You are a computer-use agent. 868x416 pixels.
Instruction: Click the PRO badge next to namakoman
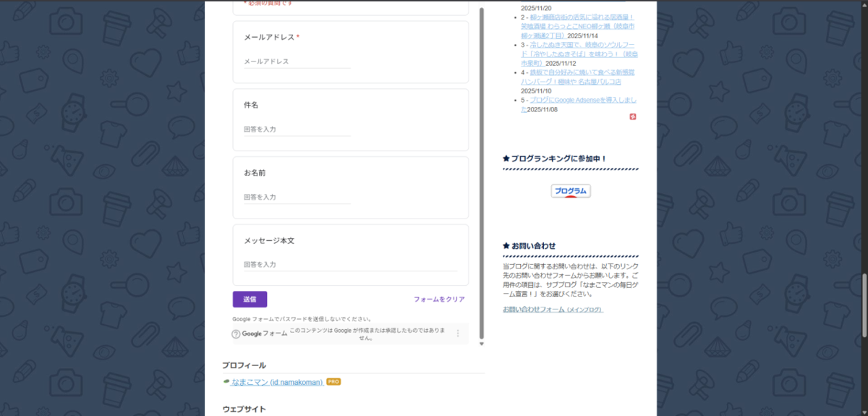point(333,381)
